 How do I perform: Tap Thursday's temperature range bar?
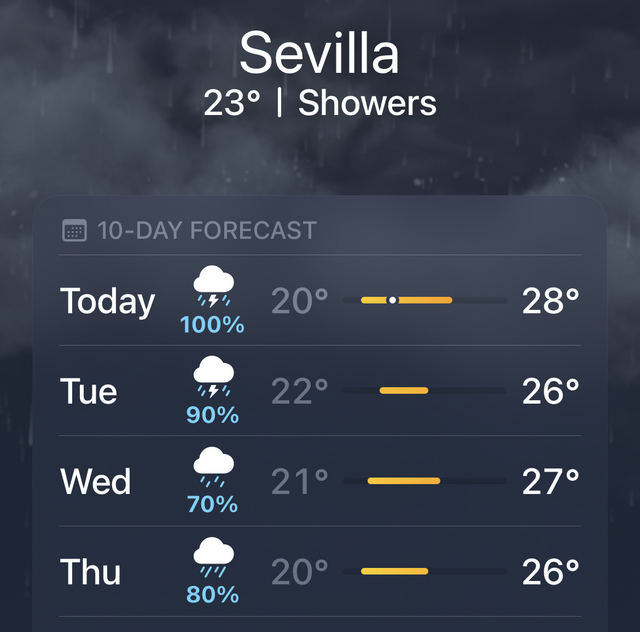tap(424, 571)
